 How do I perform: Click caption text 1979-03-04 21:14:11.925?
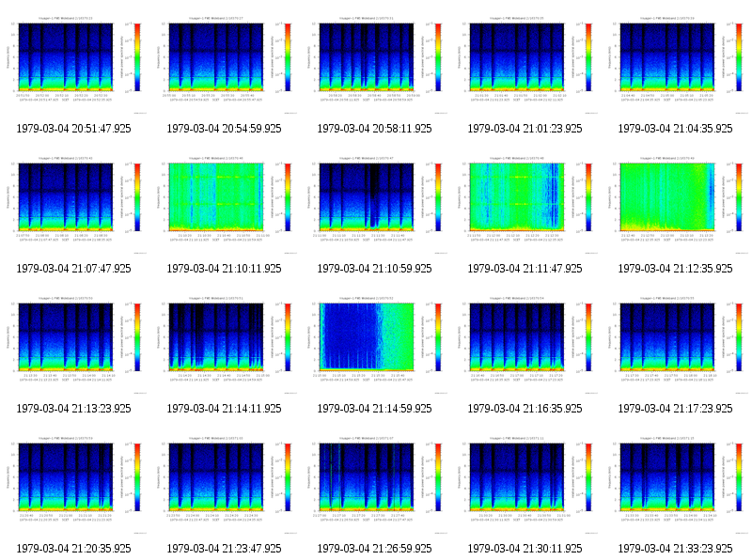pyautogui.click(x=224, y=409)
